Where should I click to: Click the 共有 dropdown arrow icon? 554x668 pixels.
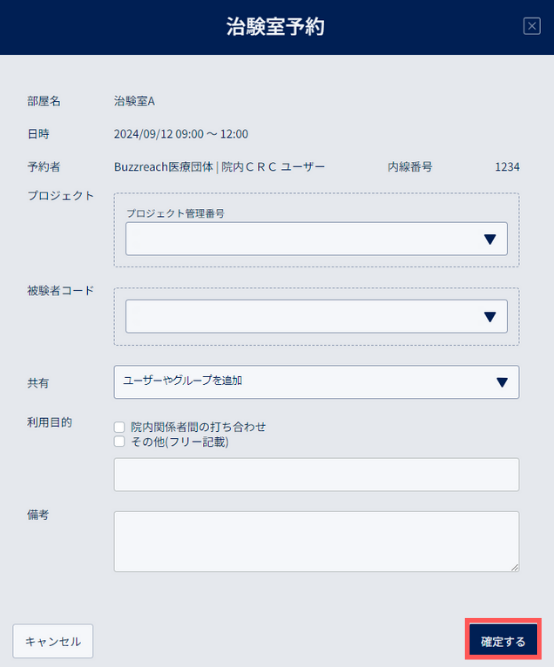click(x=502, y=382)
